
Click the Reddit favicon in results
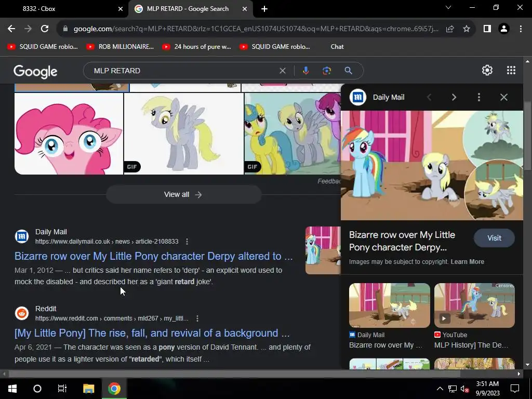tap(22, 313)
